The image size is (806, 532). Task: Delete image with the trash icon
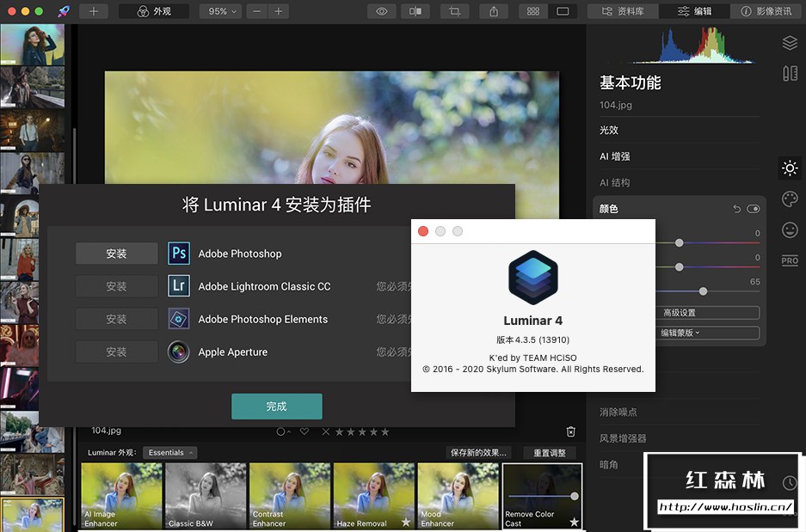click(x=570, y=431)
